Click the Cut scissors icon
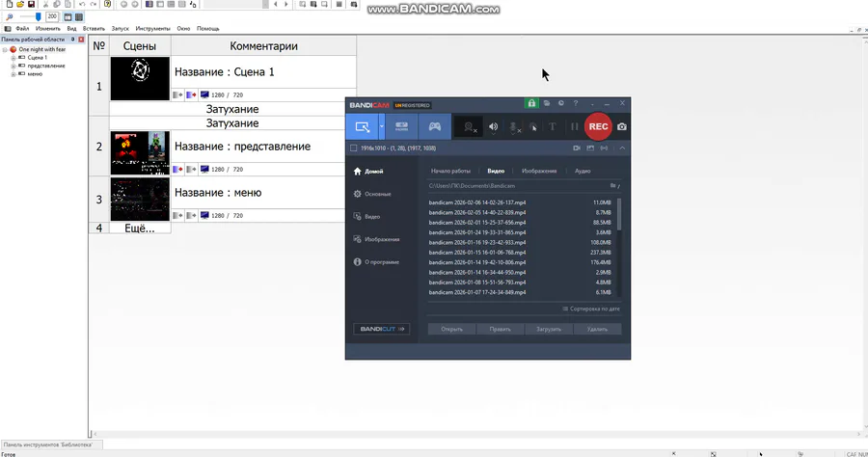 46,4
